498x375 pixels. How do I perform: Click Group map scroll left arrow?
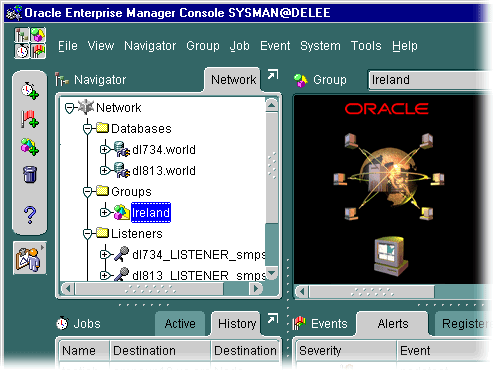[x=302, y=292]
